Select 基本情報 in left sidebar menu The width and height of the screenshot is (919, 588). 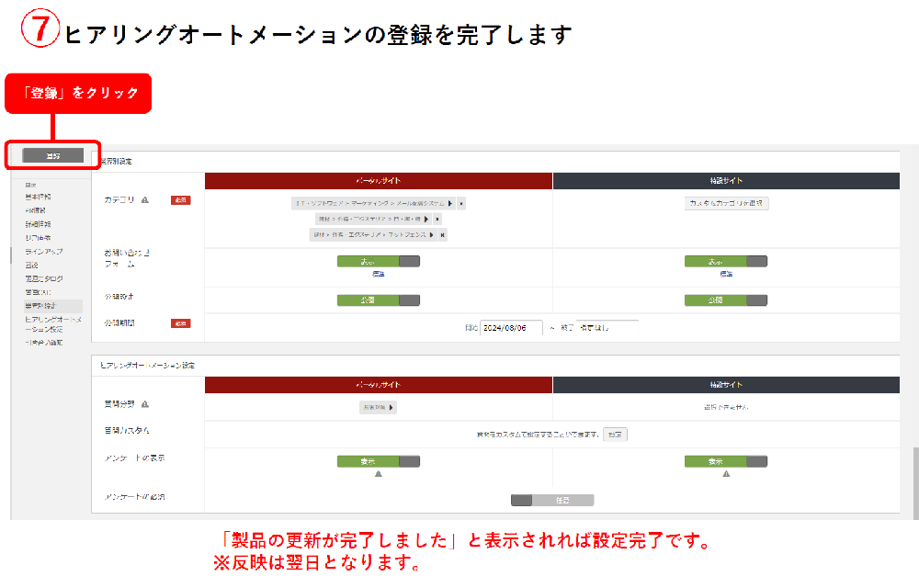pos(38,197)
